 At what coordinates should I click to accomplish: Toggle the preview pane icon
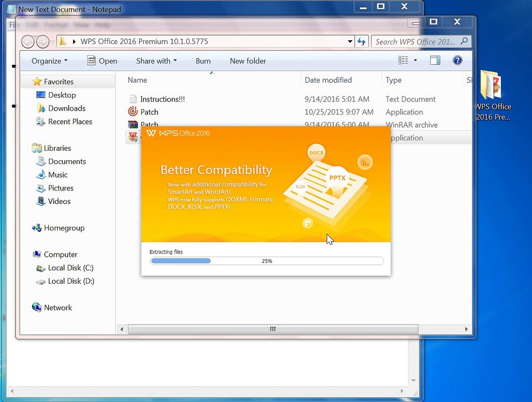pos(435,60)
